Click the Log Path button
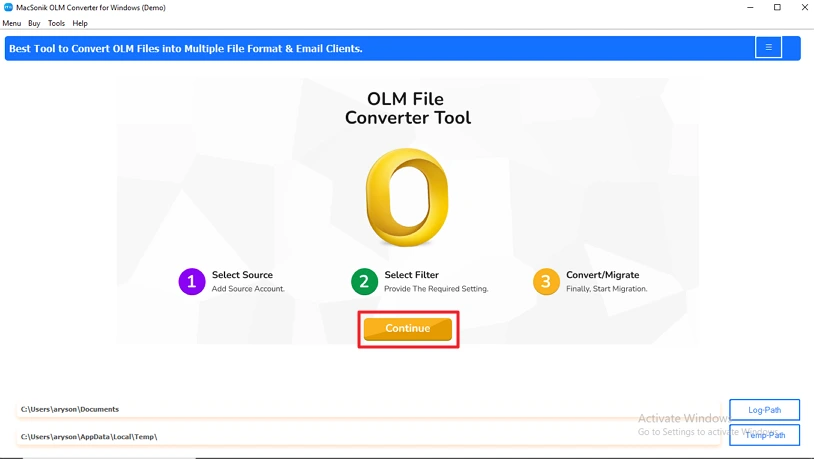 click(x=764, y=410)
